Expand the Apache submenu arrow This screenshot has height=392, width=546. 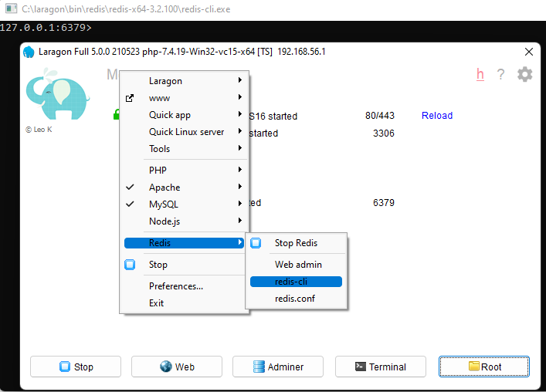240,187
